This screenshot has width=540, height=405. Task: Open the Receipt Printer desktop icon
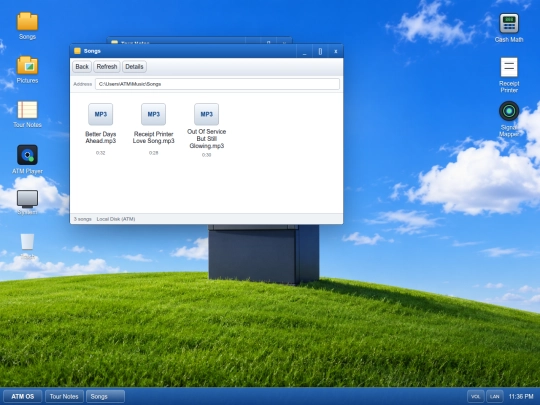click(509, 75)
